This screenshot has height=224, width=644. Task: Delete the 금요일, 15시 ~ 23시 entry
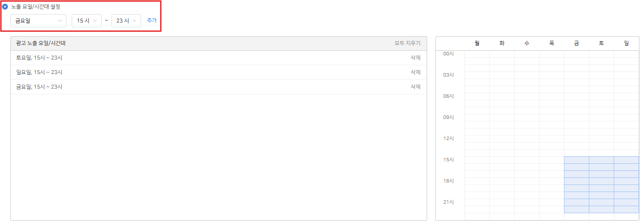coord(415,87)
